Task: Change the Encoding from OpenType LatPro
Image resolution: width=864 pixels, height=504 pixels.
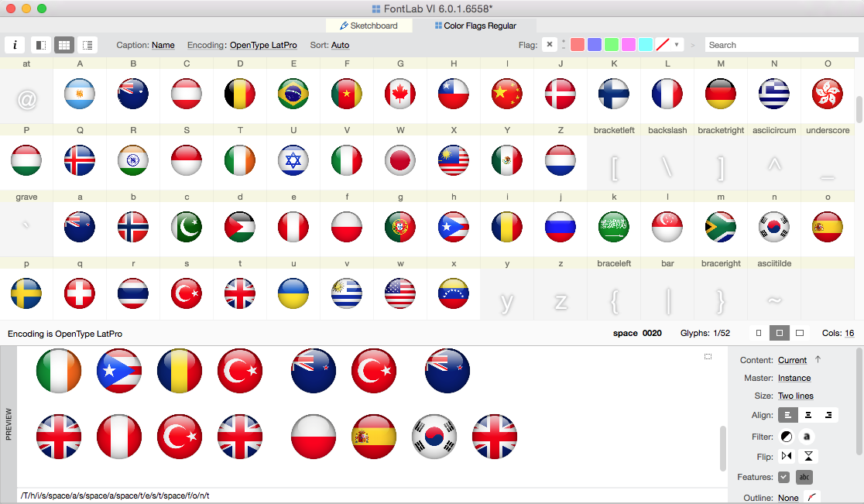Action: pyautogui.click(x=263, y=45)
